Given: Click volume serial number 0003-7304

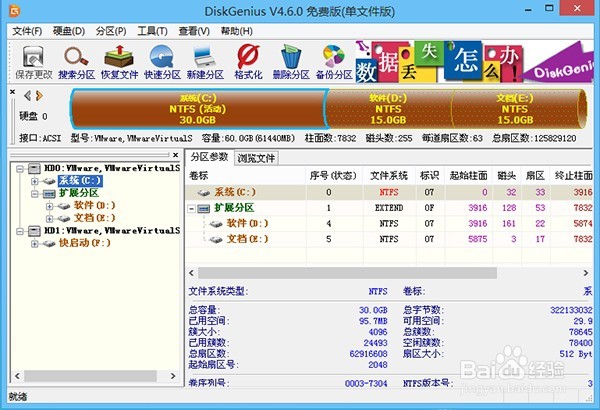Looking at the screenshot, I should coord(366,383).
